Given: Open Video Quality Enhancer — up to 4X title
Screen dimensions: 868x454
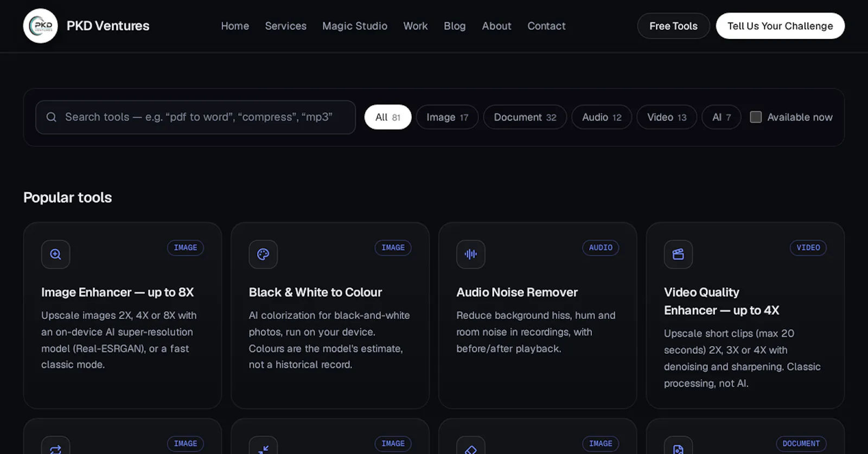Looking at the screenshot, I should point(722,302).
